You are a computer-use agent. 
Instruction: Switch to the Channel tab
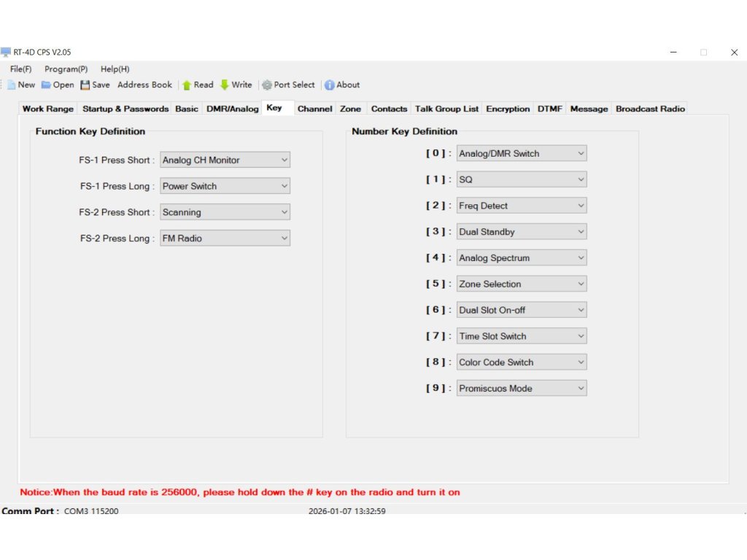pyautogui.click(x=314, y=109)
